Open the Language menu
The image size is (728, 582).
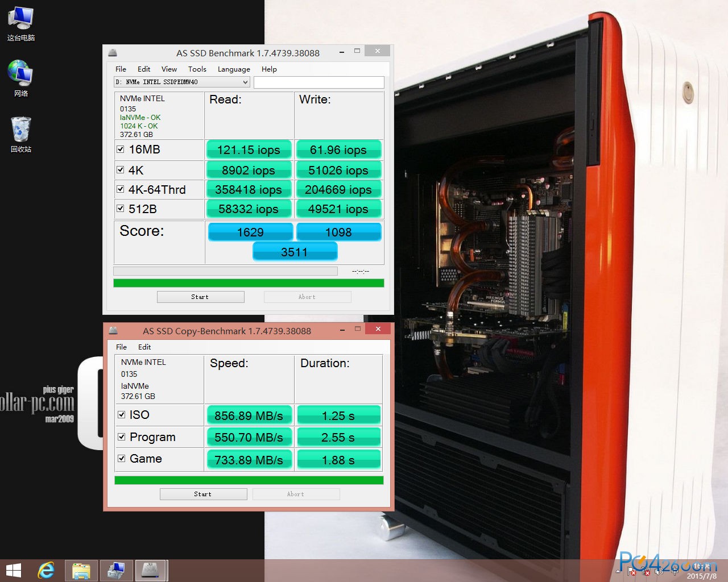tap(234, 69)
